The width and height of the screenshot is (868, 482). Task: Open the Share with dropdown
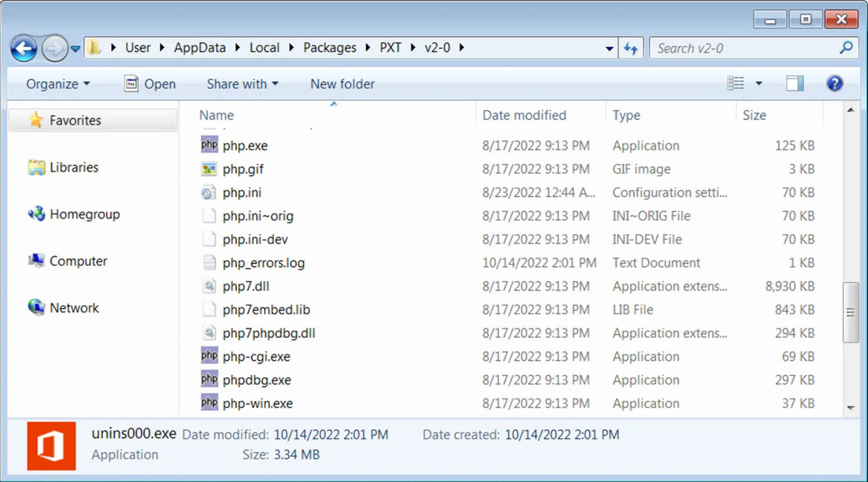pyautogui.click(x=242, y=84)
